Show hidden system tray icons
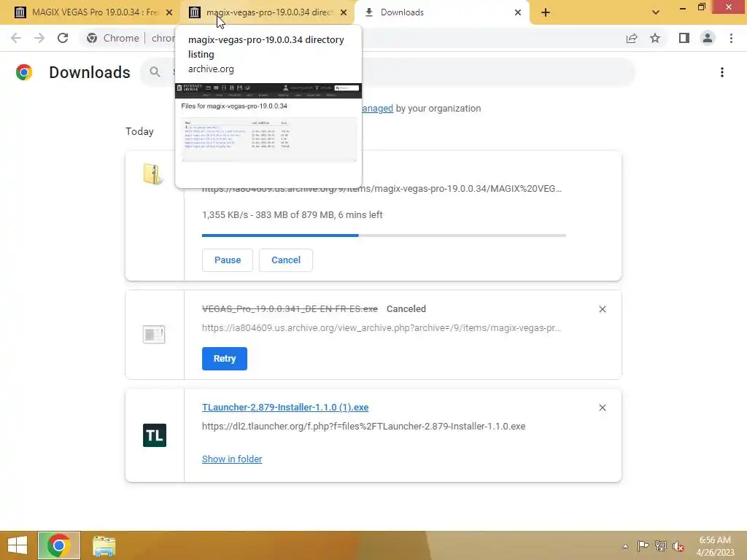 625,546
